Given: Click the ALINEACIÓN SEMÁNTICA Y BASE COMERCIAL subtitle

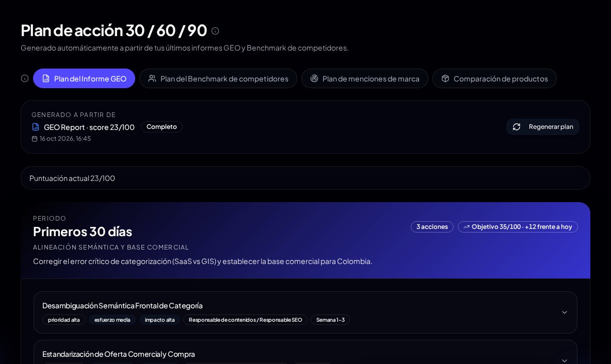Looking at the screenshot, I should click(x=110, y=247).
